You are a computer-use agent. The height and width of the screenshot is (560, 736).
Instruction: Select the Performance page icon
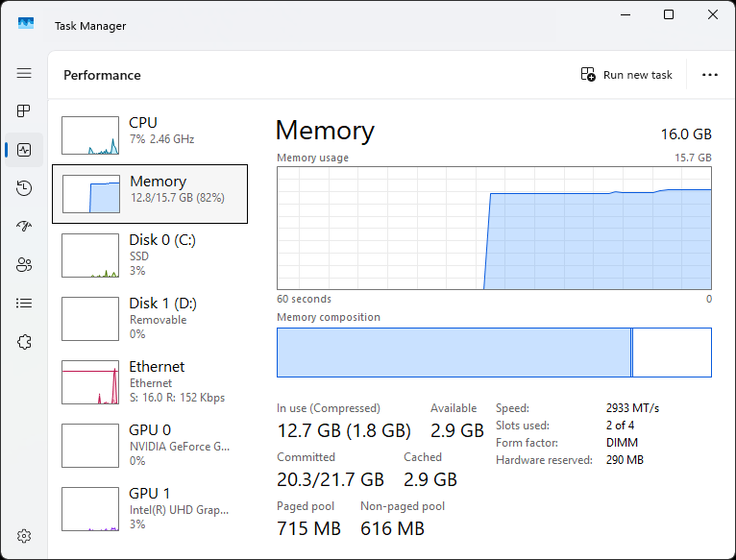24,150
